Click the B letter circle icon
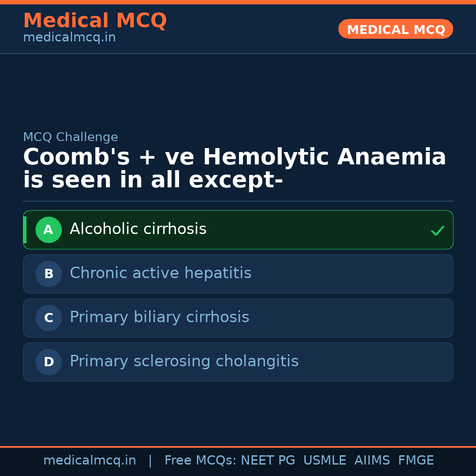Image resolution: width=476 pixels, height=476 pixels. [x=48, y=274]
